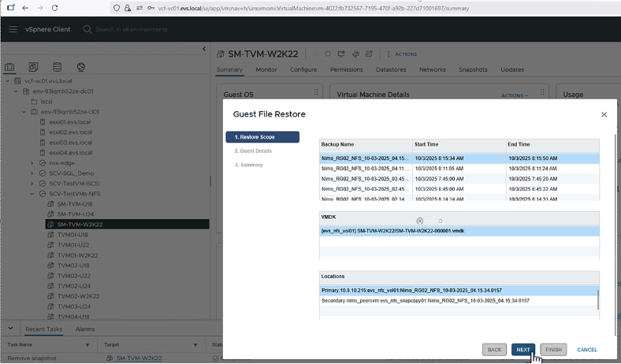This screenshot has height=364, width=621.
Task: Click the search magnifier icon
Action: point(87,29)
